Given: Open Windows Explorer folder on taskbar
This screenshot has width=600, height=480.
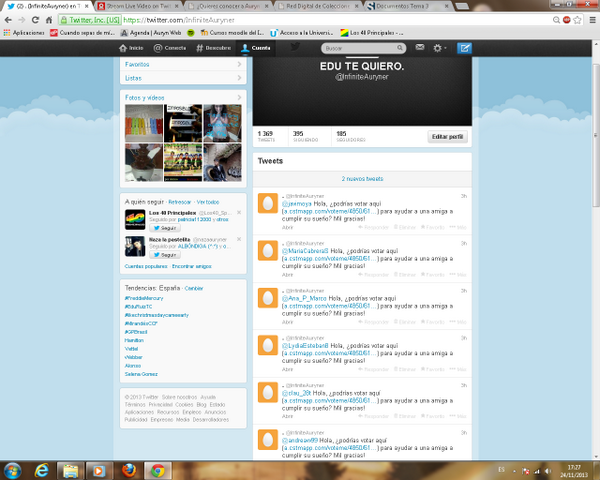Looking at the screenshot, I should (x=70, y=470).
